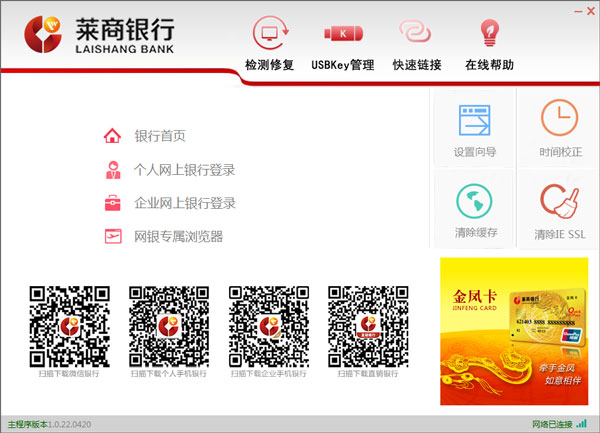Open 企业网上银行登录 link
600x433 pixels.
tap(185, 203)
